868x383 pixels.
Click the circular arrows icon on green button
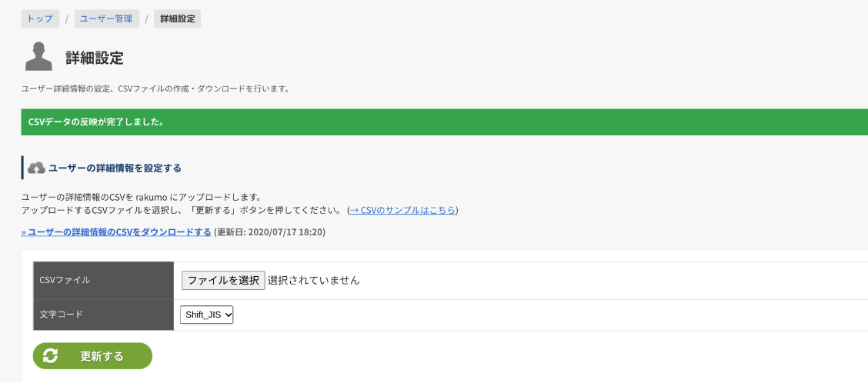coord(50,356)
